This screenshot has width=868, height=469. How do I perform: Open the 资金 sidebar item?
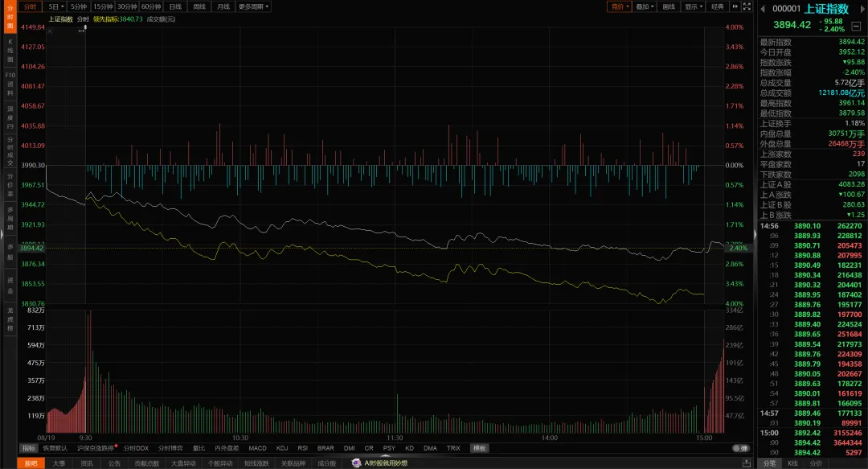10,286
